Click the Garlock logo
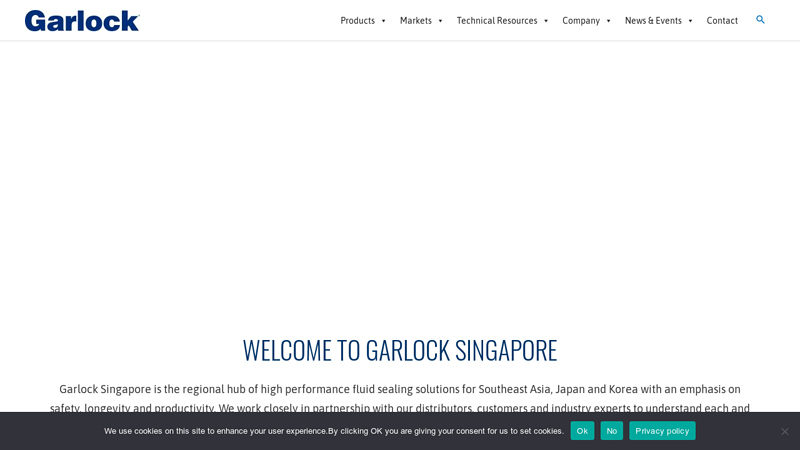Screen dimensions: 800x450 pyautogui.click(x=82, y=21)
